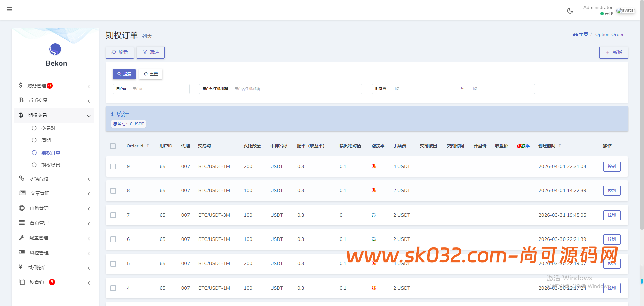Viewport: 644px width, 306px height.
Task: Collapse the 期权交易 menu chevron
Action: [89, 116]
